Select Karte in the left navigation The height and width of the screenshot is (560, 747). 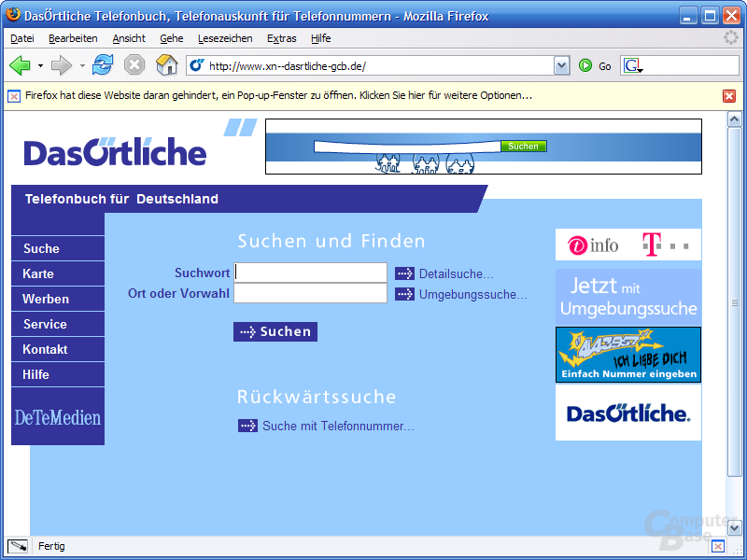(58, 273)
